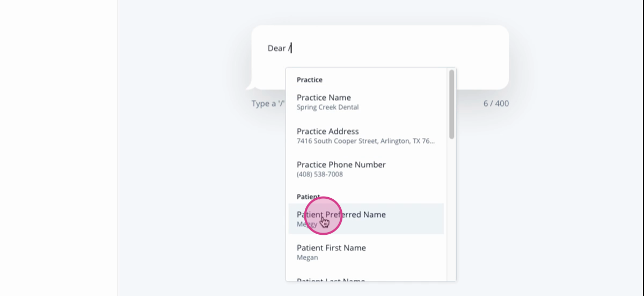Click the Patient section header
The width and height of the screenshot is (644, 296).
pyautogui.click(x=309, y=197)
